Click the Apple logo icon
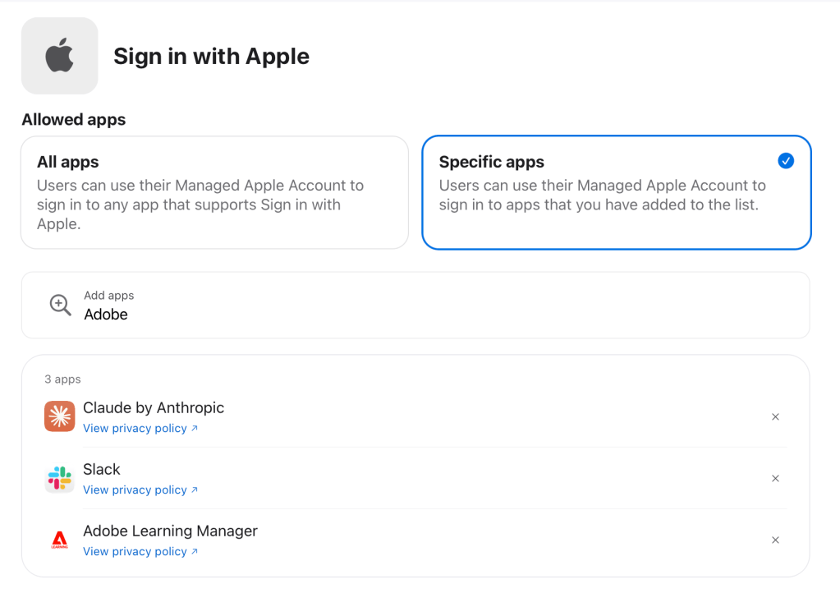Image resolution: width=840 pixels, height=616 pixels. click(59, 56)
